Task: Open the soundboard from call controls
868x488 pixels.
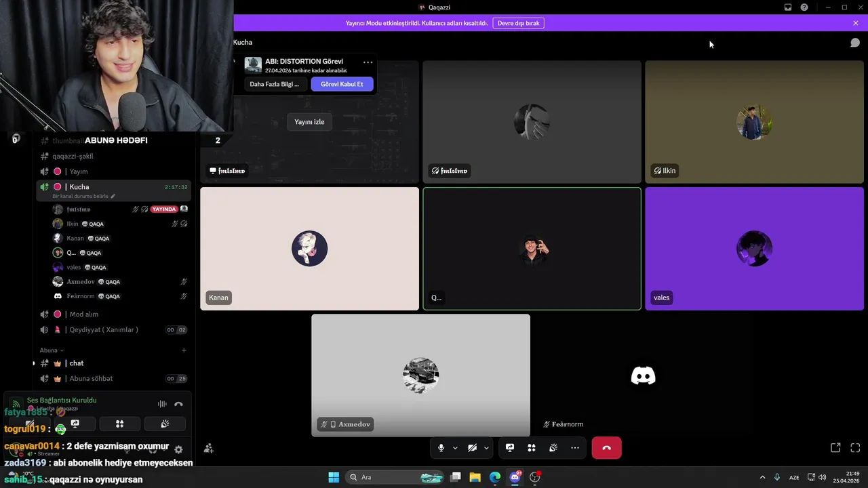Action: point(553,448)
